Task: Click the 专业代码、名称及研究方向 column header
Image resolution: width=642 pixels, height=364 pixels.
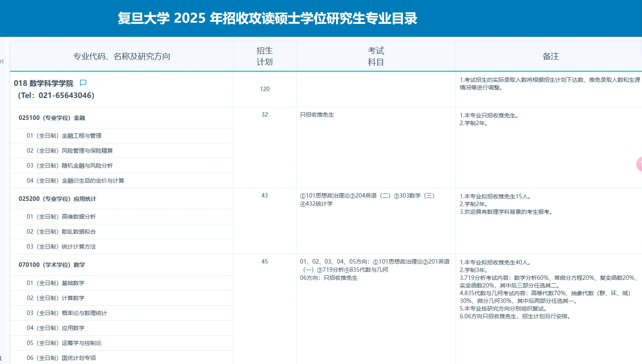Action: tap(122, 56)
